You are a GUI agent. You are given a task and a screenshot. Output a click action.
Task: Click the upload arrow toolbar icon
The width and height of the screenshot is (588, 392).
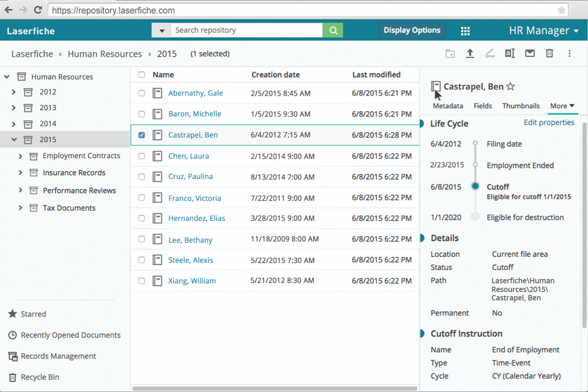(x=470, y=54)
